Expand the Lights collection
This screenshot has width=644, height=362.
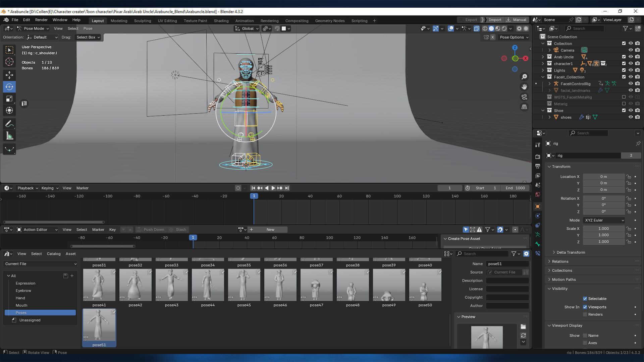tap(543, 70)
